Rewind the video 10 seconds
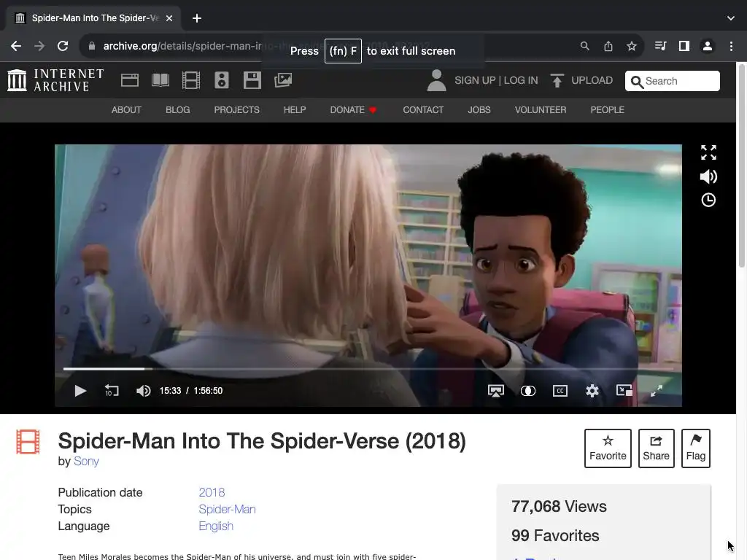This screenshot has height=560, width=747. [x=112, y=391]
